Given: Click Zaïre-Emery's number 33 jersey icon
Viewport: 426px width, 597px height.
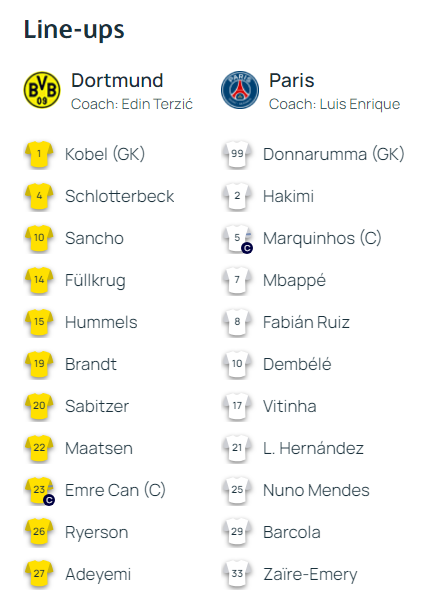Looking at the screenshot, I should tap(237, 574).
